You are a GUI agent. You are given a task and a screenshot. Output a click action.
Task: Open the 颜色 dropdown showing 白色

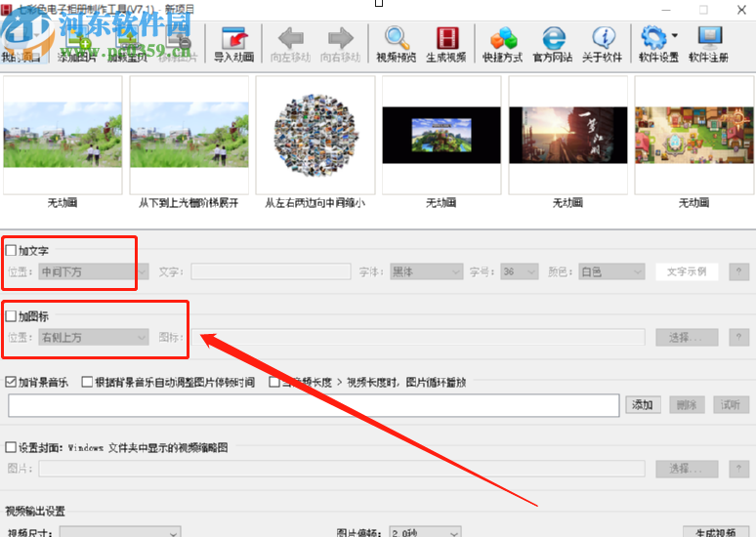(x=611, y=271)
